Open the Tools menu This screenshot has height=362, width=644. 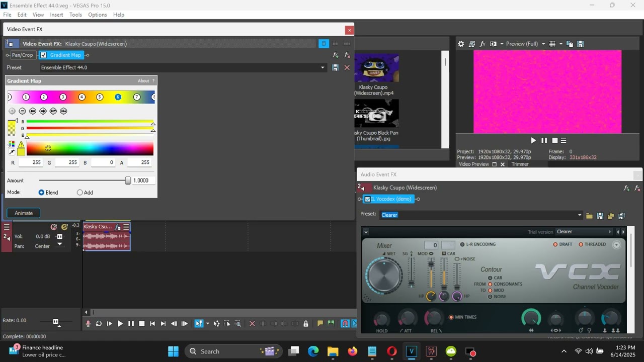point(75,15)
